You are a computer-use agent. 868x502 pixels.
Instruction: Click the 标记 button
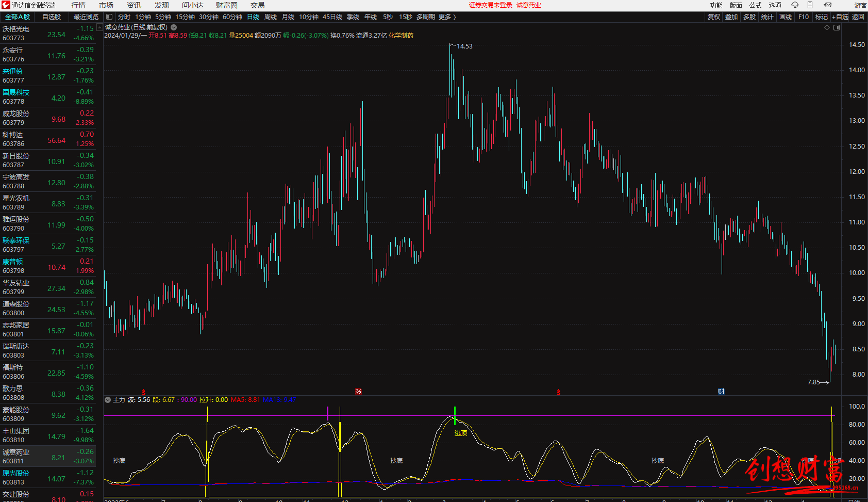coord(821,17)
